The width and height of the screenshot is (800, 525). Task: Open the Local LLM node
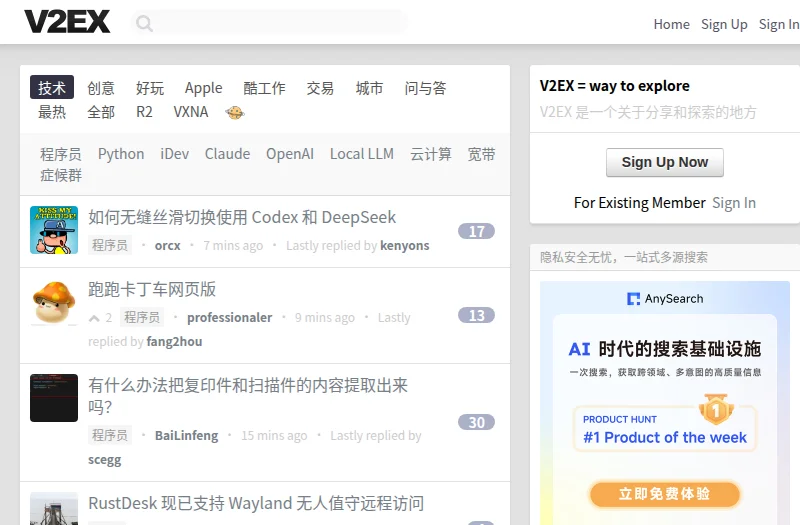point(362,154)
